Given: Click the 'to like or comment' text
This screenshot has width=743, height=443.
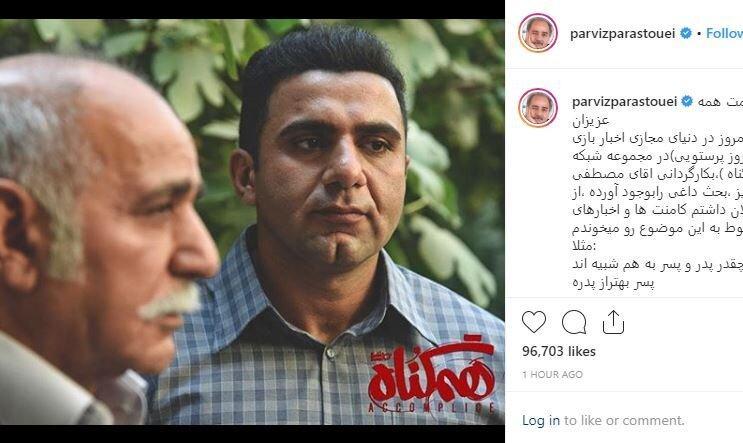Looking at the screenshot, I should [624, 420].
